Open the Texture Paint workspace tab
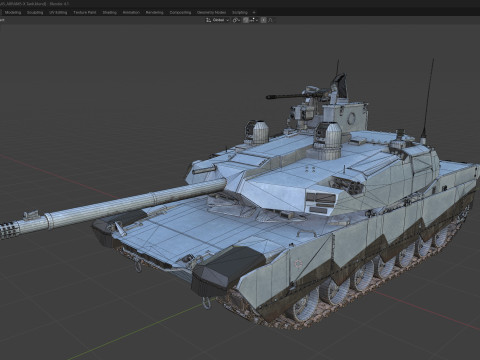 pos(85,12)
